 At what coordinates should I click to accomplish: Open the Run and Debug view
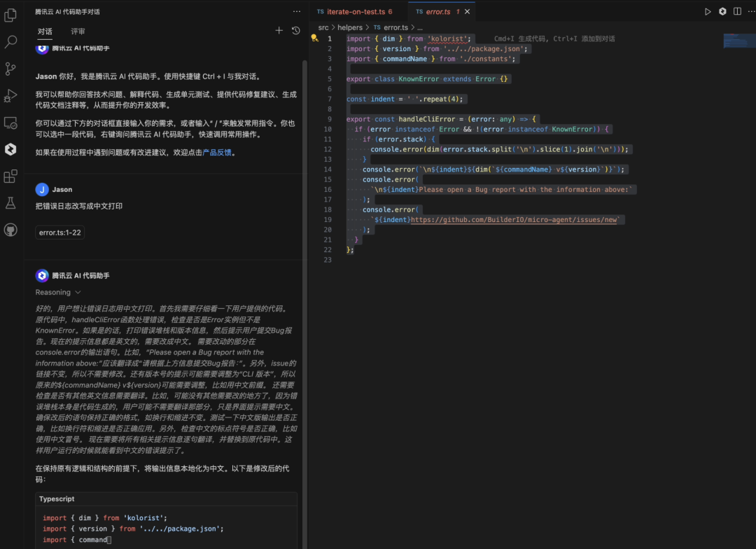point(10,96)
